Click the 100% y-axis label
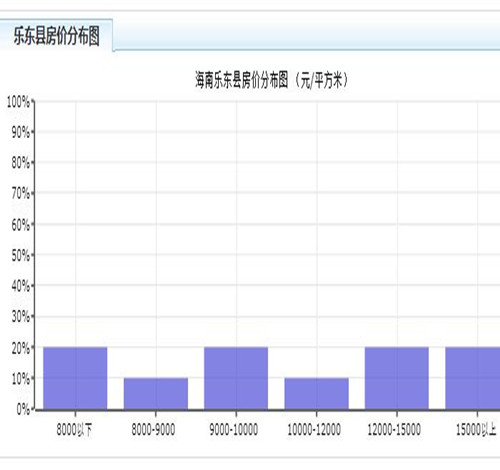 click(x=19, y=102)
